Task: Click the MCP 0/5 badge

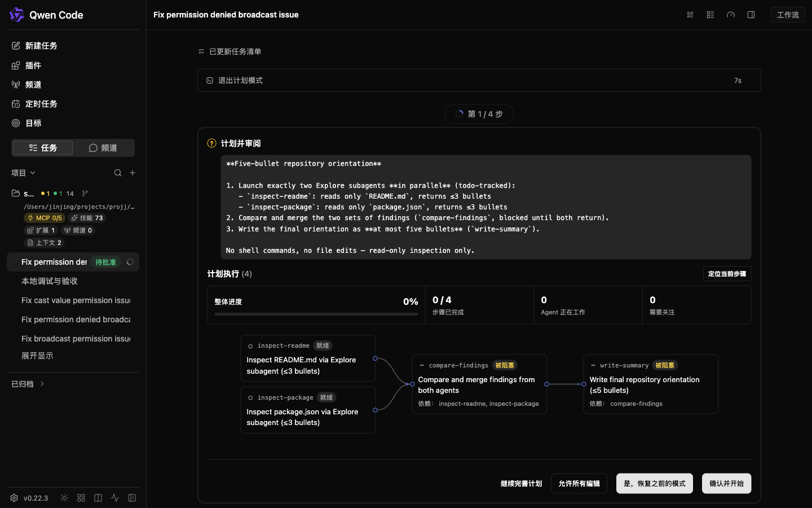Action: click(45, 218)
